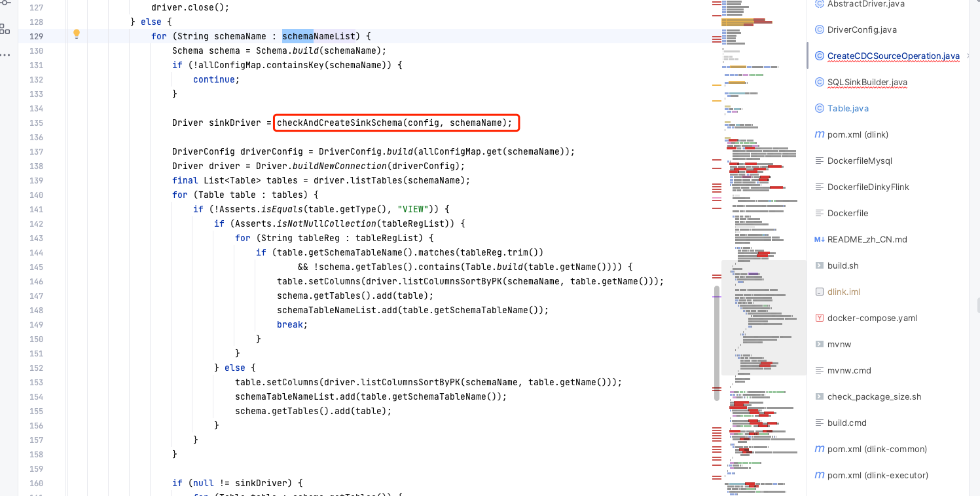Select Dockerfile in the file list
The image size is (980, 496).
(x=846, y=213)
